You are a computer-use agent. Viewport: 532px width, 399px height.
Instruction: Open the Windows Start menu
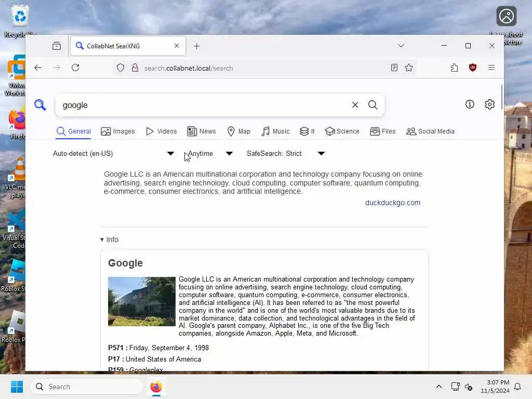[x=17, y=387]
